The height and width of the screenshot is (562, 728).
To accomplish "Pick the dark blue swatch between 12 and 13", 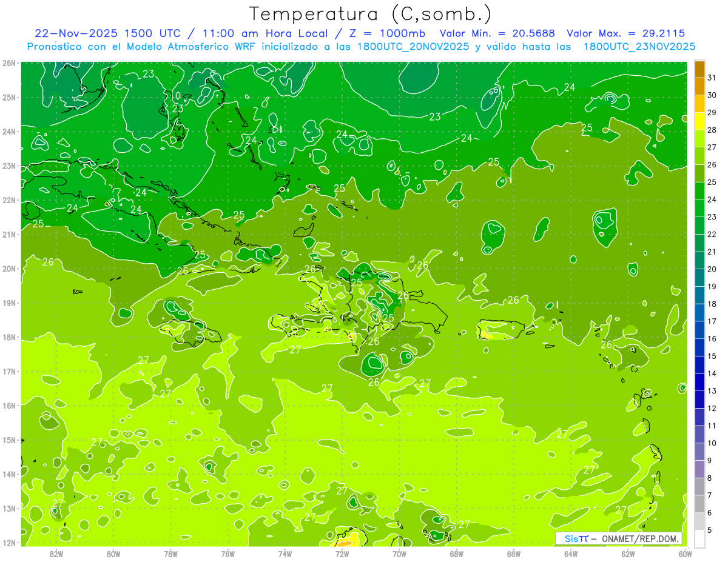I will 699,400.
